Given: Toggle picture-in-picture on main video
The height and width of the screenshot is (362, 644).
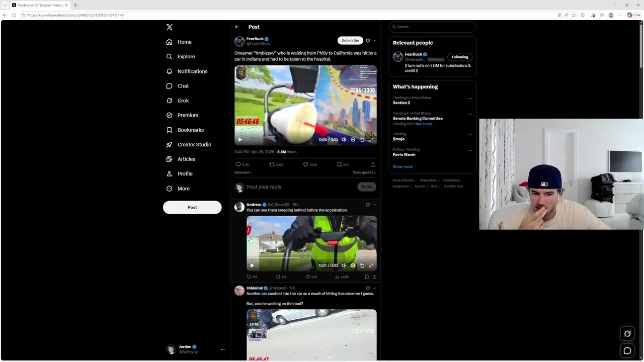Looking at the screenshot, I should click(362, 139).
